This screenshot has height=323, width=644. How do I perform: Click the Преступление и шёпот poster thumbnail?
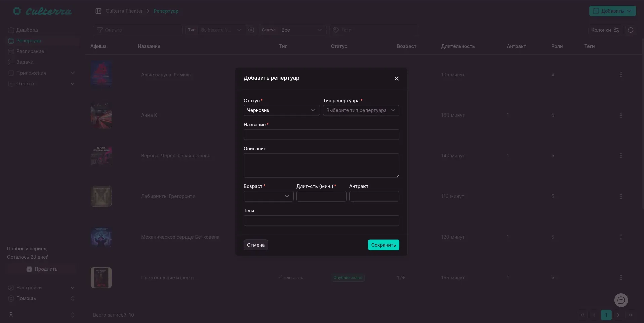click(101, 278)
